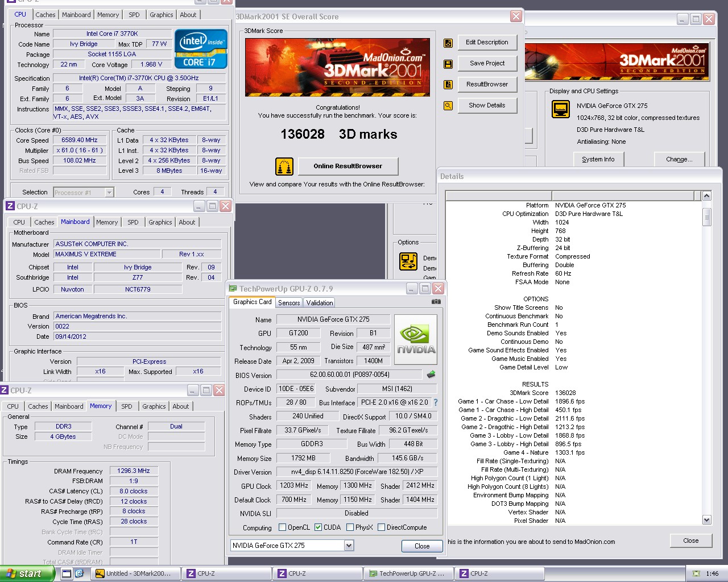This screenshot has width=728, height=582.
Task: Click the Driver Version field in GPU-Z
Action: [x=357, y=472]
